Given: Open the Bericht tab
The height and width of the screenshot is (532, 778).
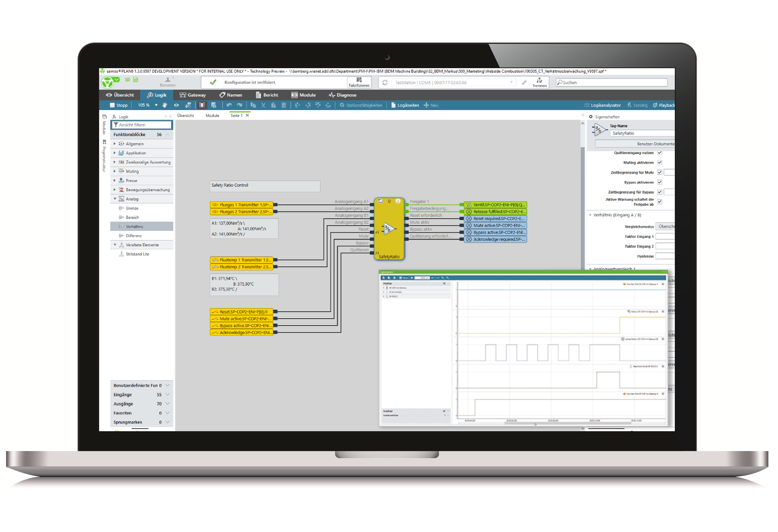Looking at the screenshot, I should pyautogui.click(x=267, y=95).
